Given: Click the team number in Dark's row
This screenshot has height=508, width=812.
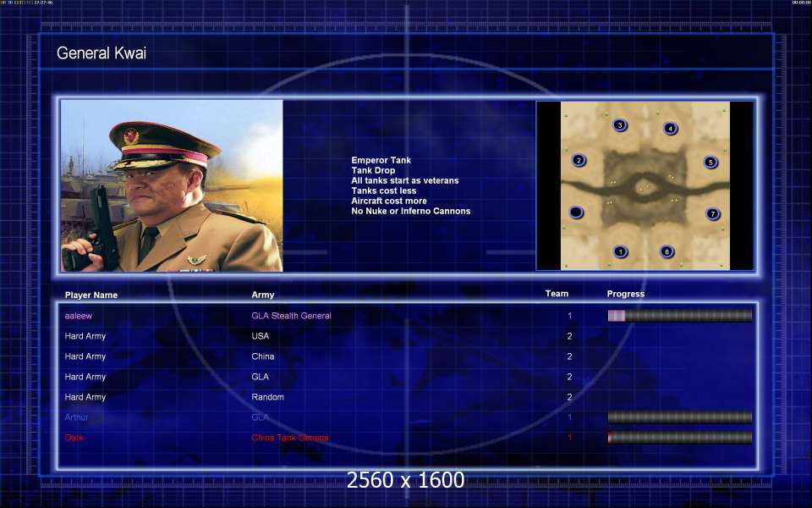Looking at the screenshot, I should pos(569,438).
